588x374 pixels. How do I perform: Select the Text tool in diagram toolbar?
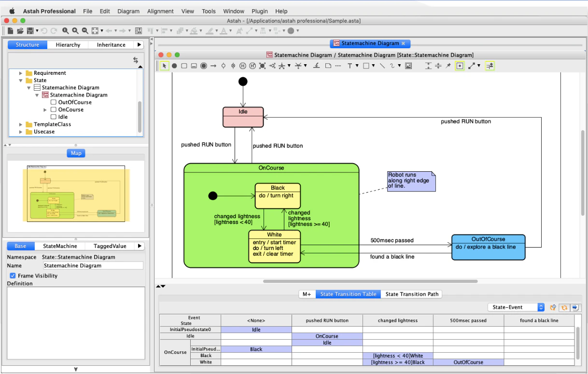(350, 66)
